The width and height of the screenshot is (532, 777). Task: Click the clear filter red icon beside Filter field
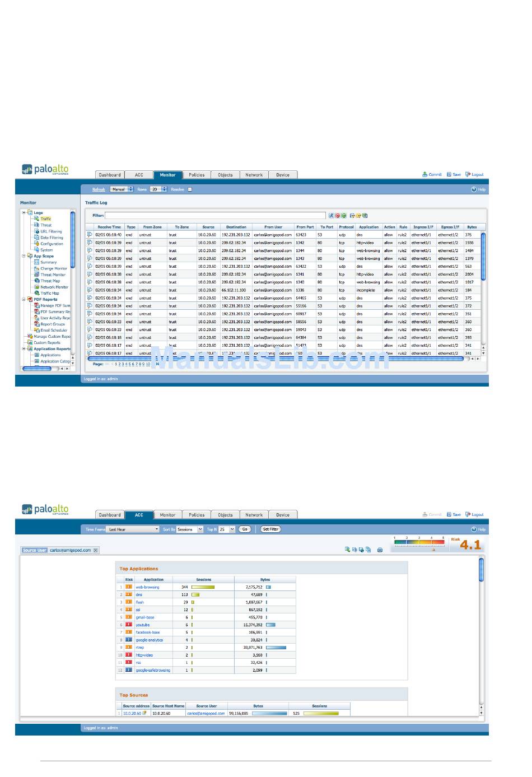(338, 216)
